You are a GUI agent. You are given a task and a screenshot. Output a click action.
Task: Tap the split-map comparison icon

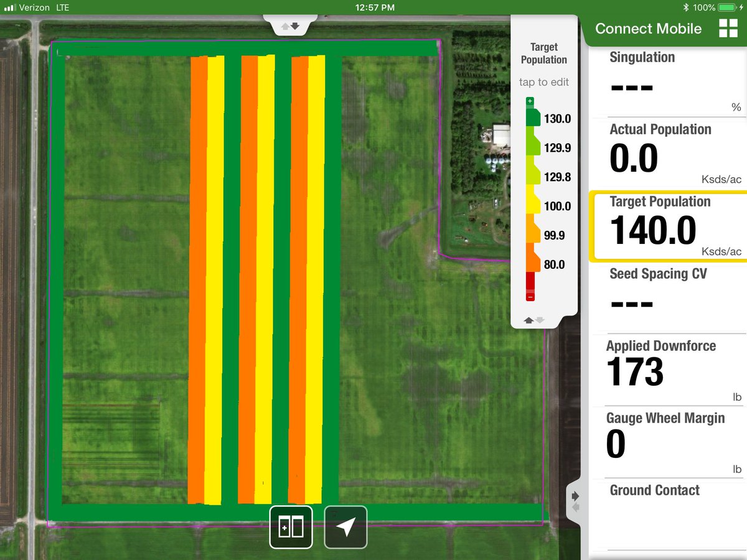click(x=290, y=527)
